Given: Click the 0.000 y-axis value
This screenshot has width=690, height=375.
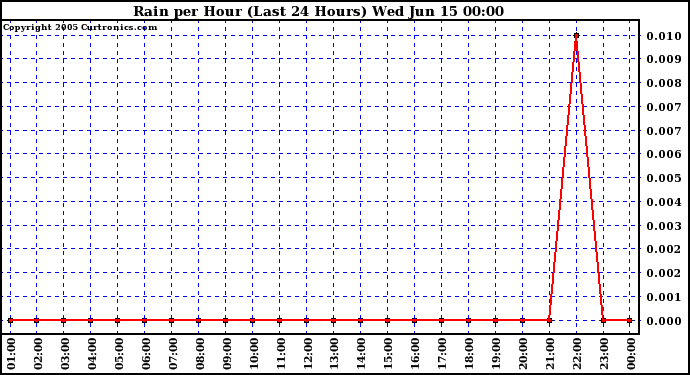Looking at the screenshot, I should pyautogui.click(x=664, y=321).
